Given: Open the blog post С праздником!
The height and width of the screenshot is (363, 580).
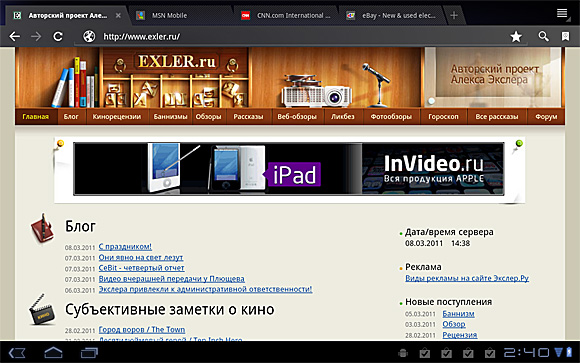Looking at the screenshot, I should point(125,246).
